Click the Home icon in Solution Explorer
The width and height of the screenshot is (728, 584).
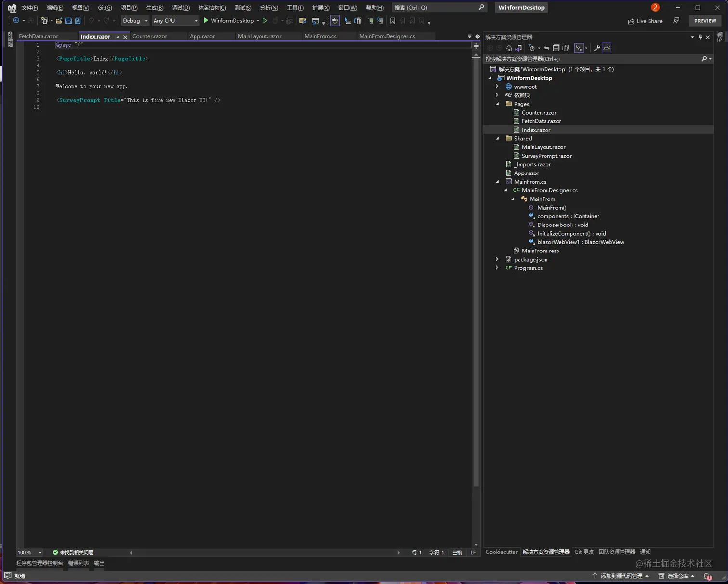509,48
